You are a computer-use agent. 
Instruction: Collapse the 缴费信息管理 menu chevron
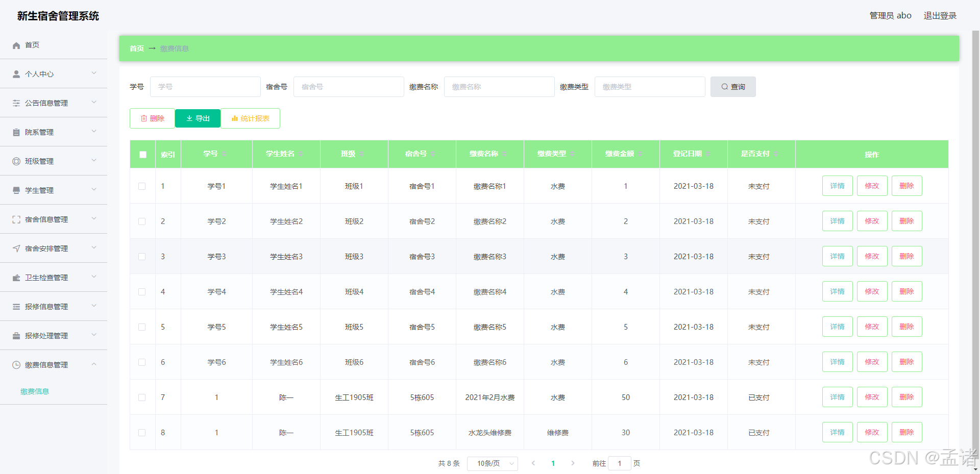pos(94,364)
